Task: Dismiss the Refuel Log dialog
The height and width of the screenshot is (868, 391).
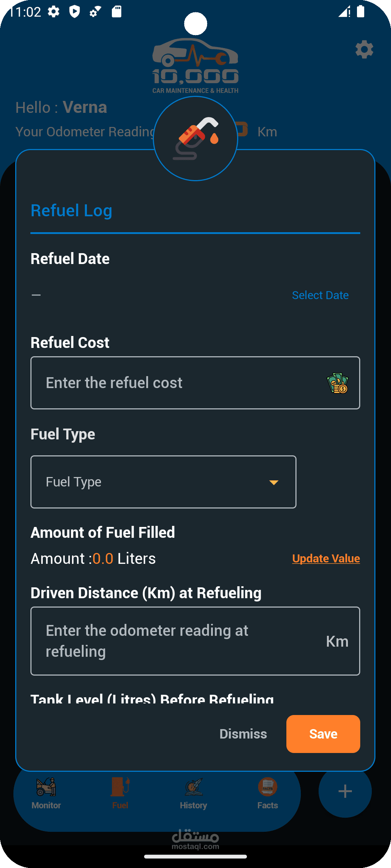Action: 243,734
